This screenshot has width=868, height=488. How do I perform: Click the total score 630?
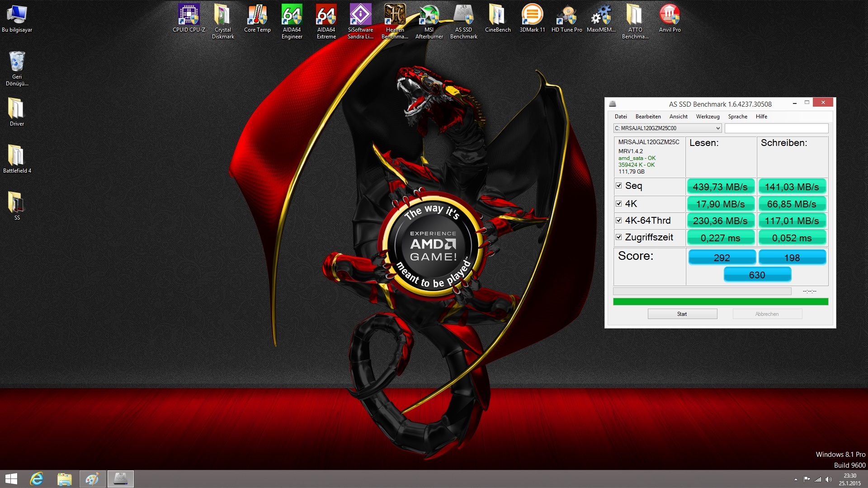tap(757, 274)
